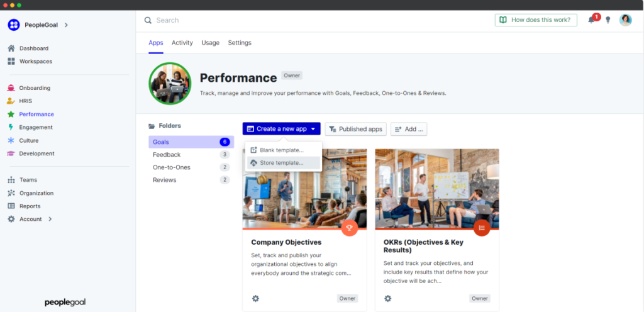Click the Company Objectives trophy badge icon
Screen dimensions: 644x312
[x=350, y=228]
